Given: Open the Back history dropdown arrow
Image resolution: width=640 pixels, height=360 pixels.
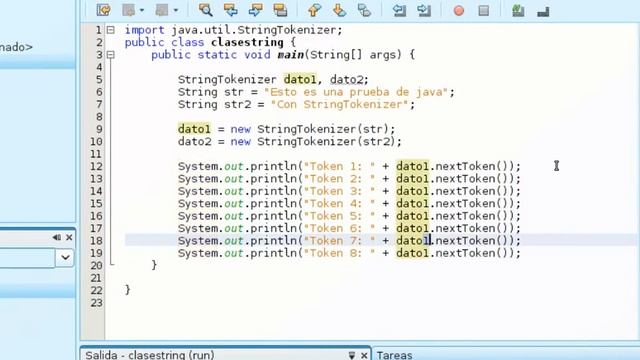Looking at the screenshot, I should click(142, 10).
